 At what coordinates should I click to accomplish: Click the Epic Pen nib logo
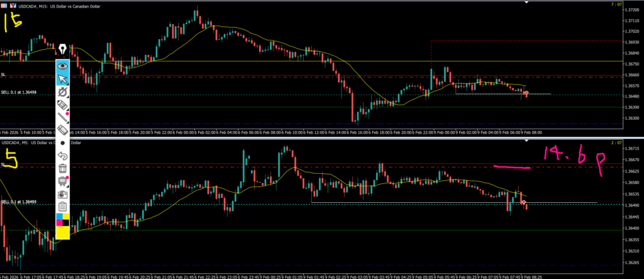62,48
